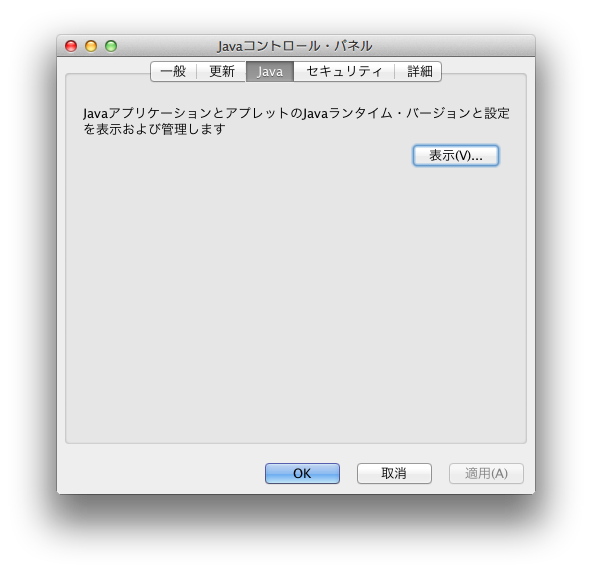This screenshot has width=592, height=573.
Task: Open the 更新 tab
Action: [x=222, y=71]
